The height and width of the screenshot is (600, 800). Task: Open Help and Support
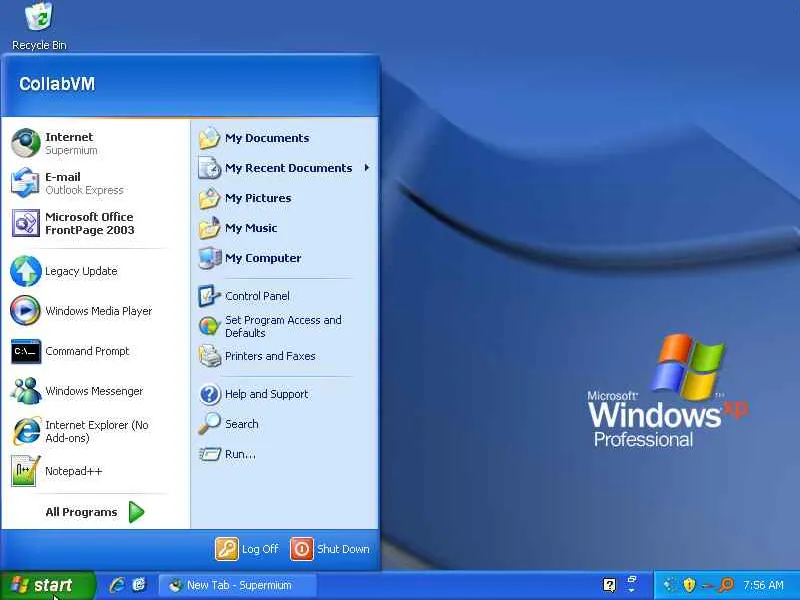point(284,394)
